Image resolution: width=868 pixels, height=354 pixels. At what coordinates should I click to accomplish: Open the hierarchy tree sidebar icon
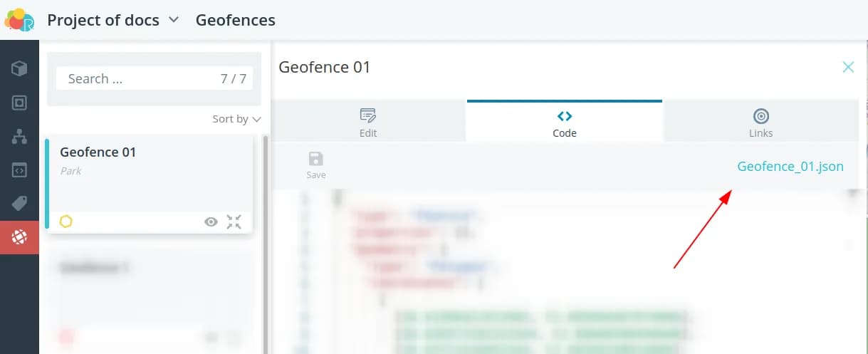19,137
